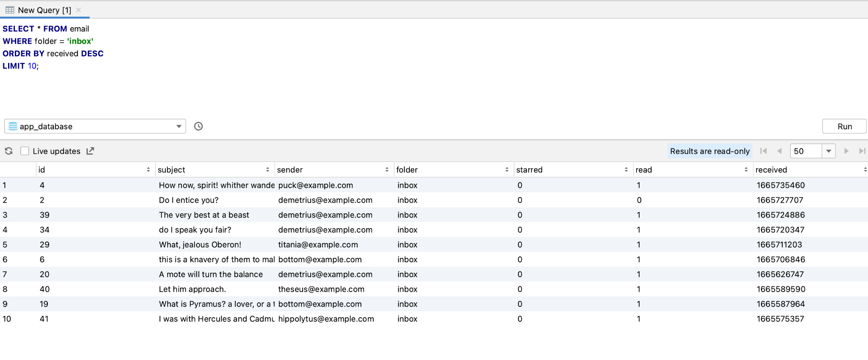Go to next results page

[846, 151]
